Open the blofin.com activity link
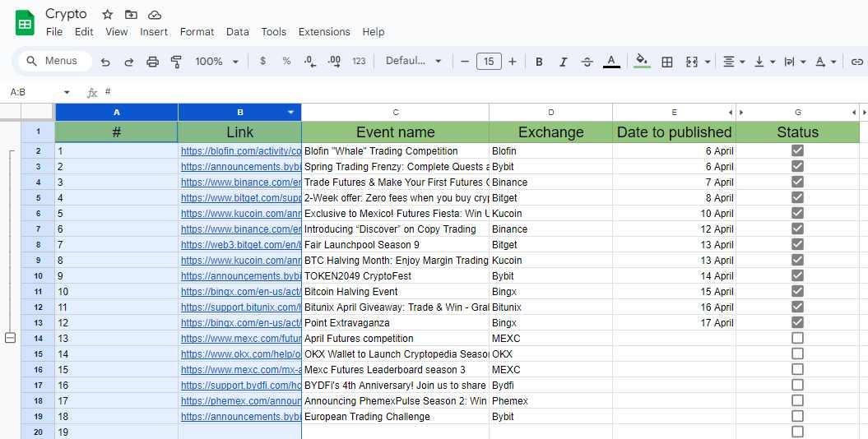Viewport: 868px width, 439px height. (241, 151)
